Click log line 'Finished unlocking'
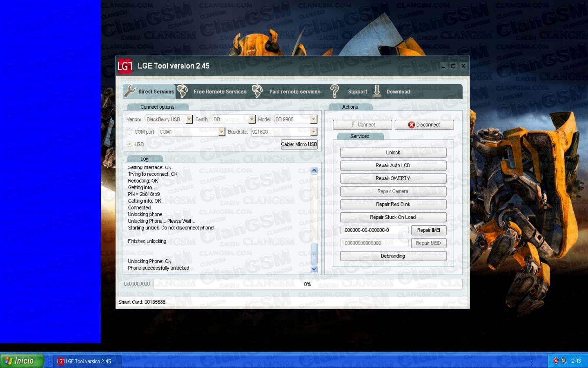Screen dimensions: 588x368 point(147,241)
